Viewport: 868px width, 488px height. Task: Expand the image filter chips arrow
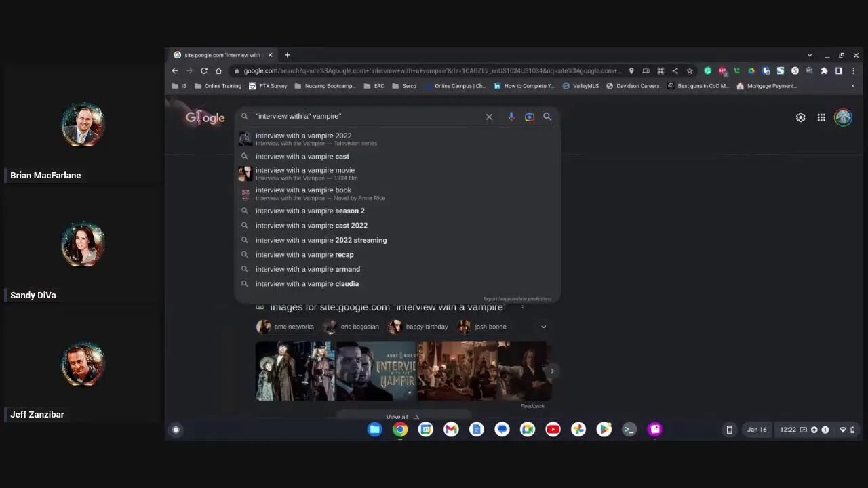(x=543, y=327)
